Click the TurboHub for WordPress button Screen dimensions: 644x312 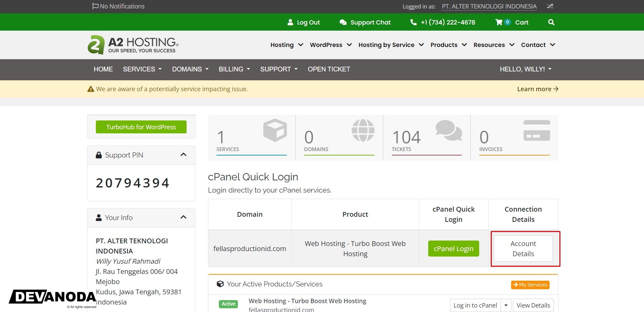click(x=141, y=127)
